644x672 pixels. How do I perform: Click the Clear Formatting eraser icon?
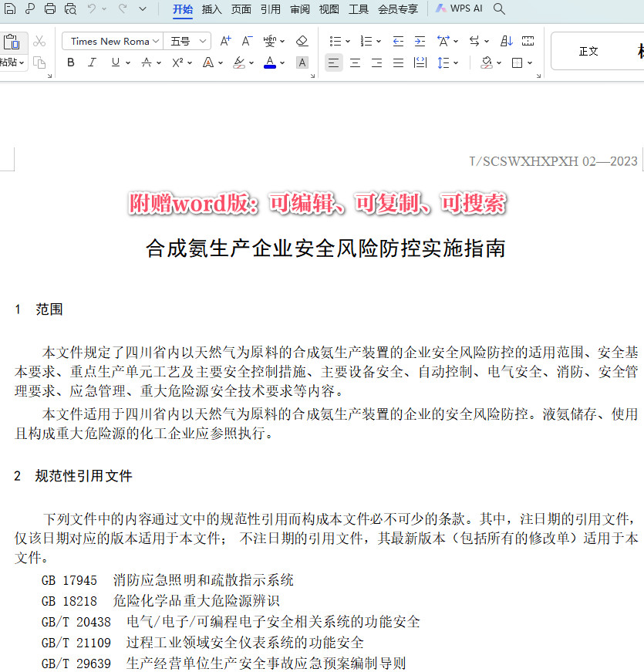click(302, 41)
